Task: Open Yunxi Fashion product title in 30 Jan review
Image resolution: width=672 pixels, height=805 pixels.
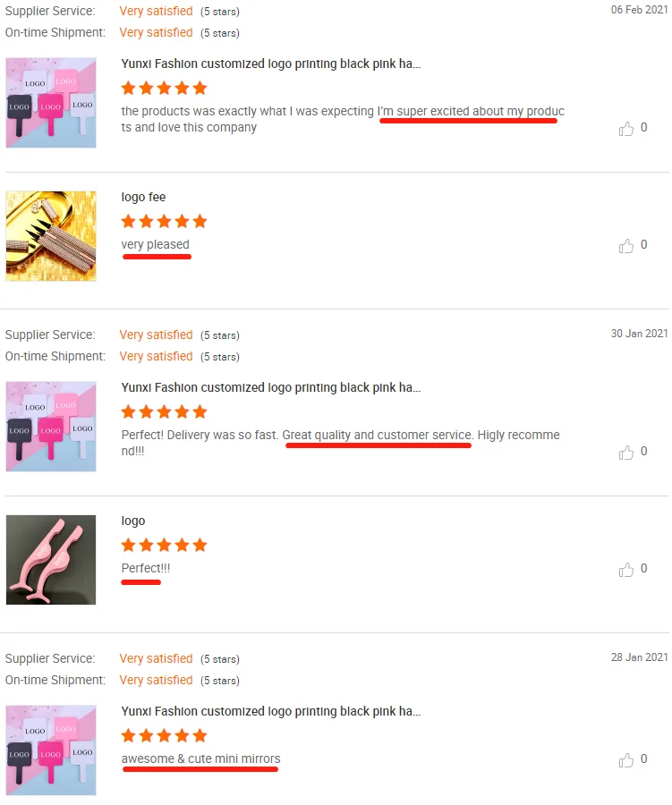Action: tap(271, 387)
